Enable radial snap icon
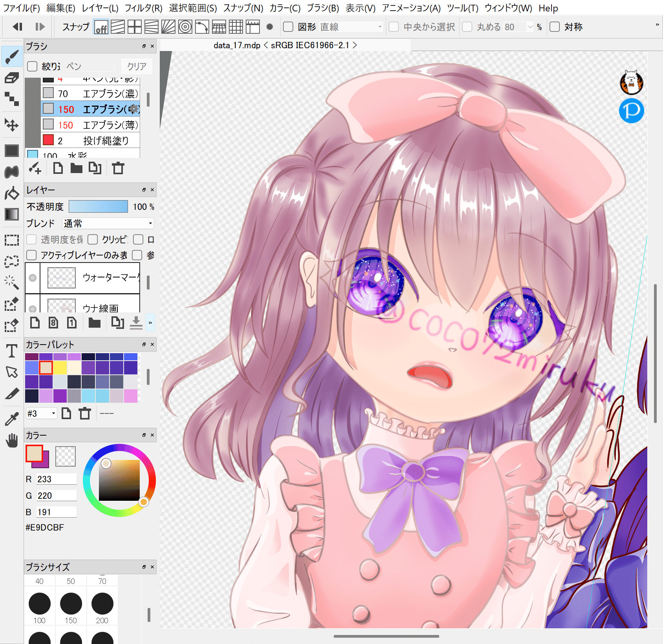The width and height of the screenshot is (663, 644). tap(168, 27)
